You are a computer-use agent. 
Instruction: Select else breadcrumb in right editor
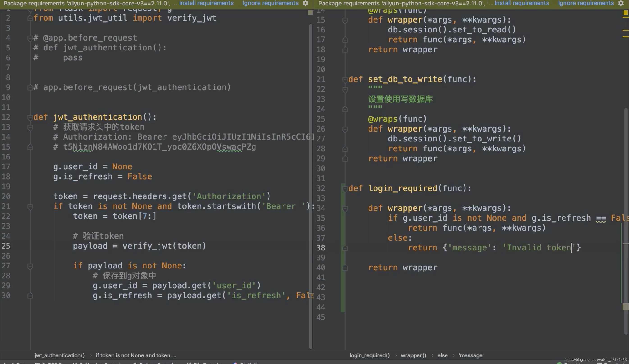click(x=442, y=355)
